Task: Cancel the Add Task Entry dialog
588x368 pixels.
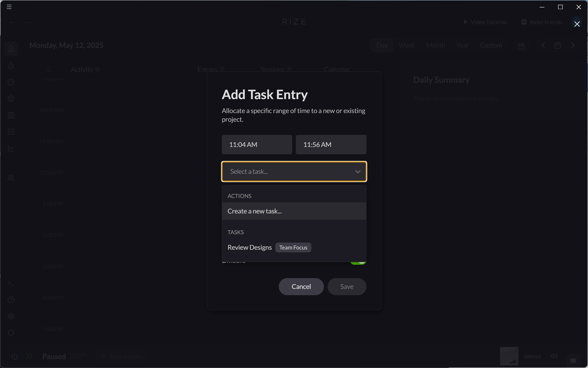Action: (x=301, y=287)
